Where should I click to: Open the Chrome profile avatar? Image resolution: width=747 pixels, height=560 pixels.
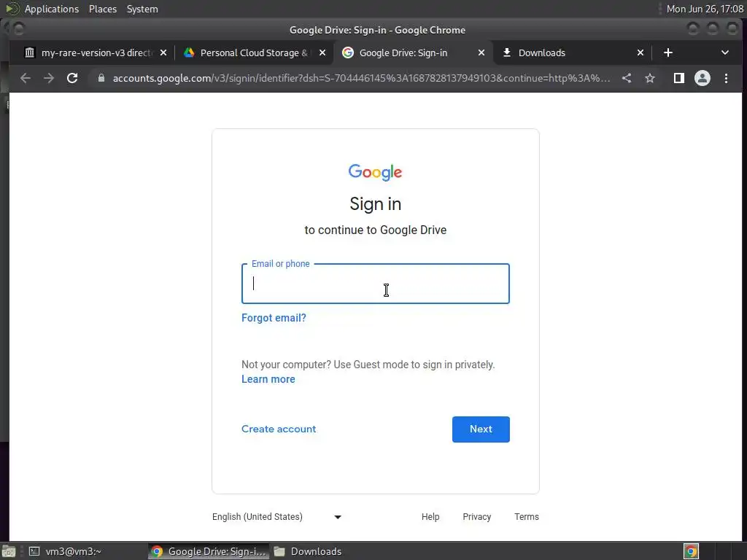point(703,78)
